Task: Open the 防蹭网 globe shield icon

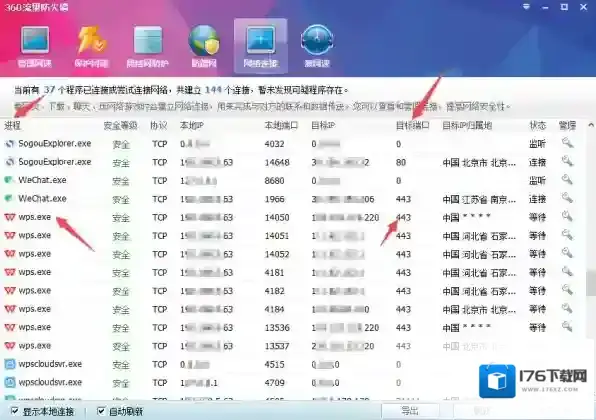Action: pos(204,47)
